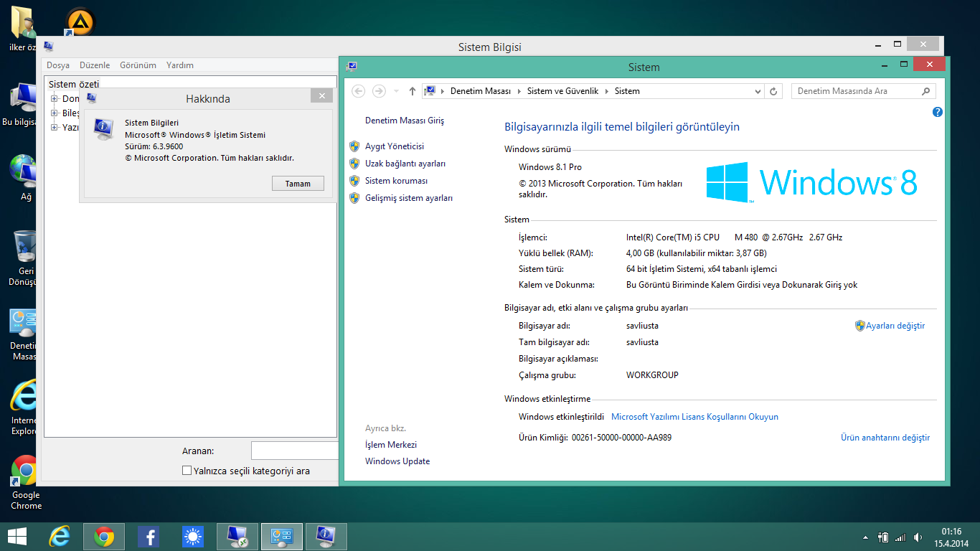
Task: Open Google Chrome from the taskbar
Action: (x=104, y=537)
